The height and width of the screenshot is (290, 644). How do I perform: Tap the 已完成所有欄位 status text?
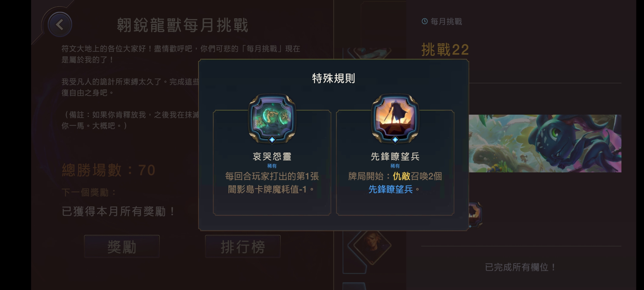coord(521,267)
